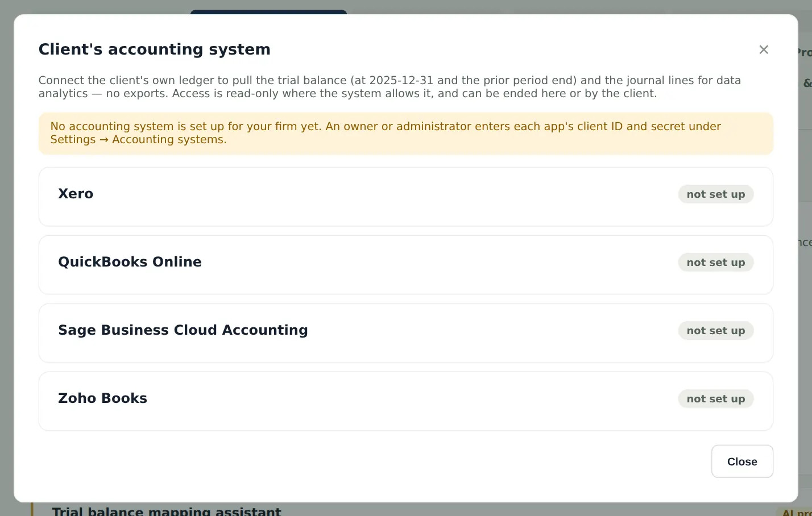This screenshot has height=516, width=812.
Task: Click the Close button
Action: [742, 461]
